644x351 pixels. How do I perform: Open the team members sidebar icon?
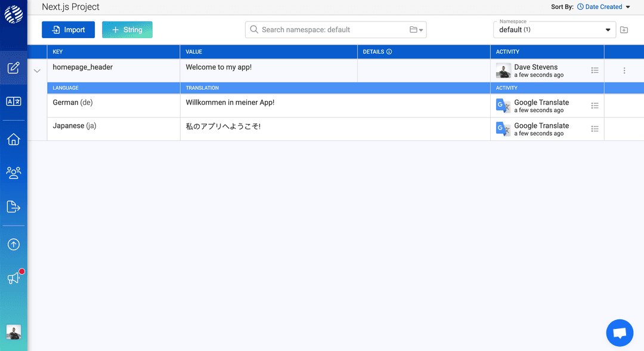(x=14, y=173)
